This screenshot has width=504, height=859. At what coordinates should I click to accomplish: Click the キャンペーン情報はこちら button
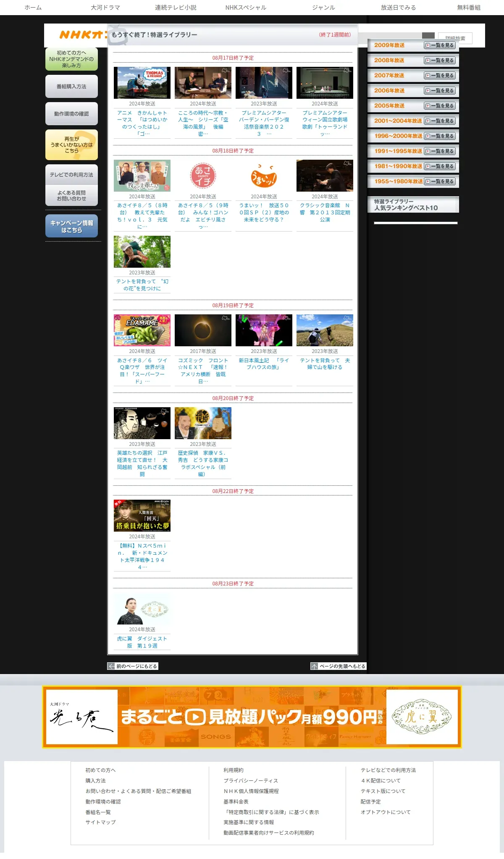pos(71,226)
